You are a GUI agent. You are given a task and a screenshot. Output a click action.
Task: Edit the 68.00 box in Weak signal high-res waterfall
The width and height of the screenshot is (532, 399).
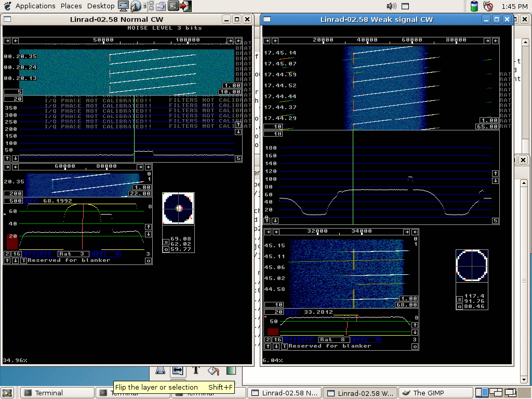[406, 304]
